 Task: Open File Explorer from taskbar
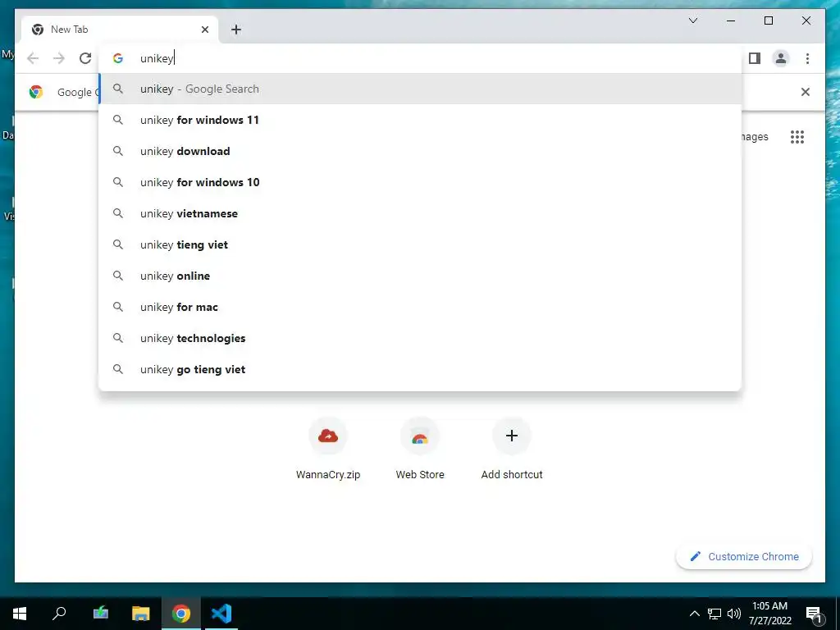tap(140, 614)
